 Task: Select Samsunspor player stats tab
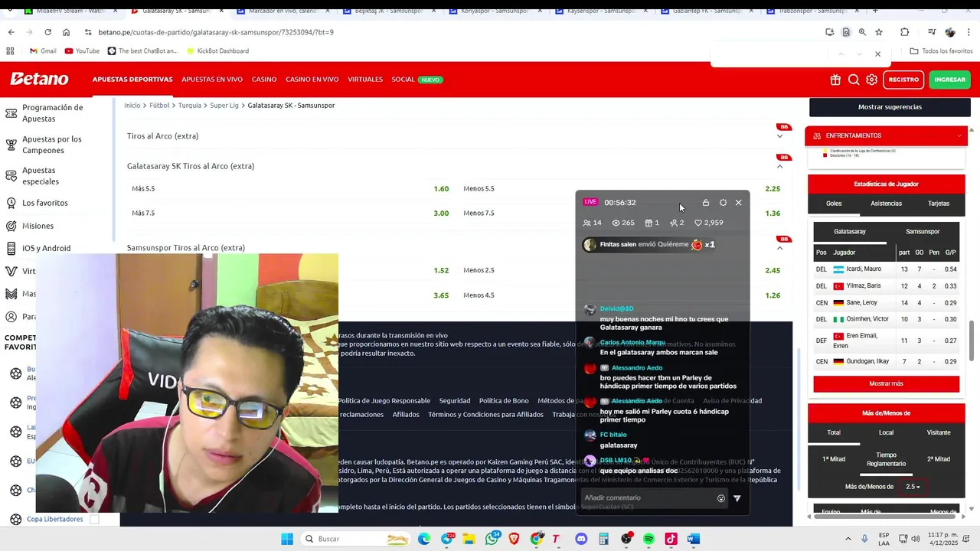923,232
